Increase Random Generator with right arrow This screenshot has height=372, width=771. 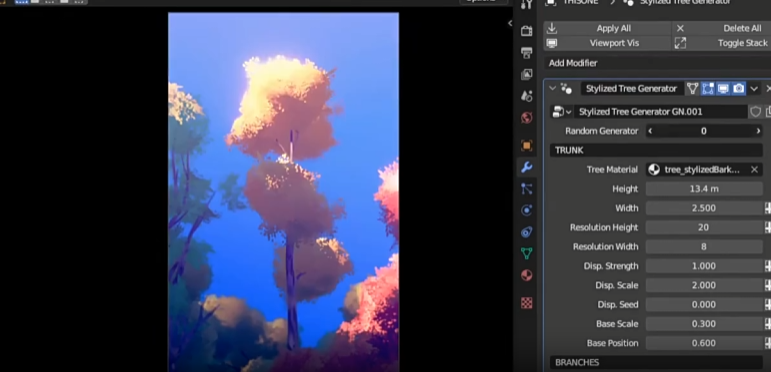click(x=758, y=131)
